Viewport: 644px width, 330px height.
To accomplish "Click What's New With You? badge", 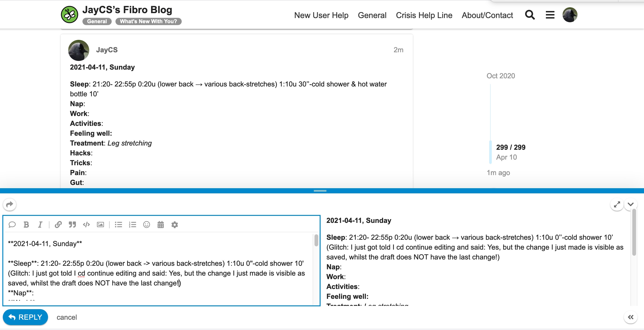I will [148, 21].
